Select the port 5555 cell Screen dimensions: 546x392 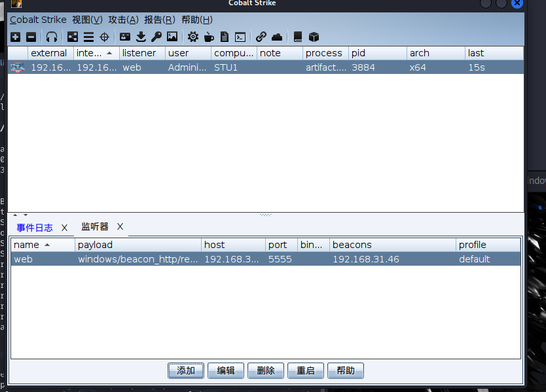(282, 259)
